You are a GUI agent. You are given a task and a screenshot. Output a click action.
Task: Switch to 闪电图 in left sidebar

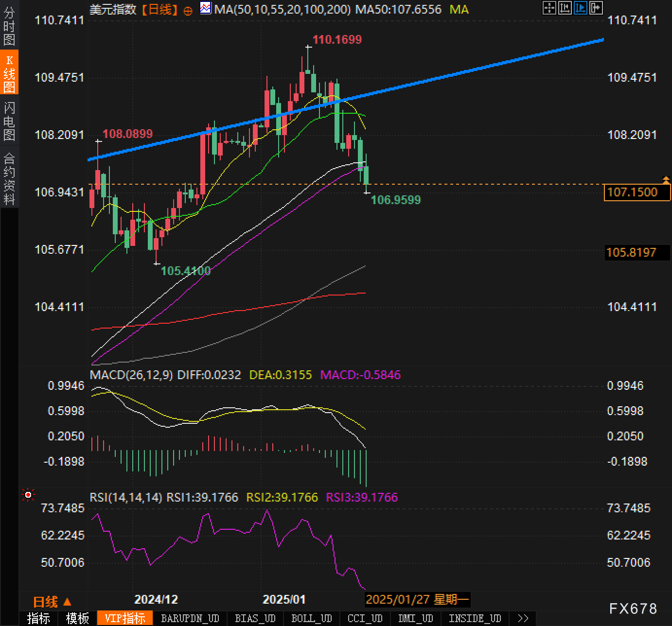tap(9, 121)
